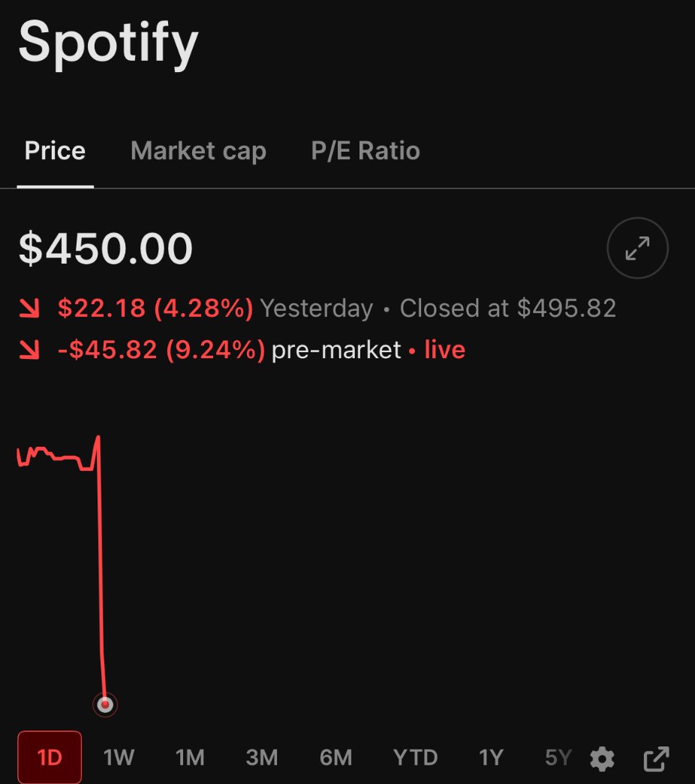Click the red price chart line
This screenshot has width=695, height=784.
pos(101,550)
